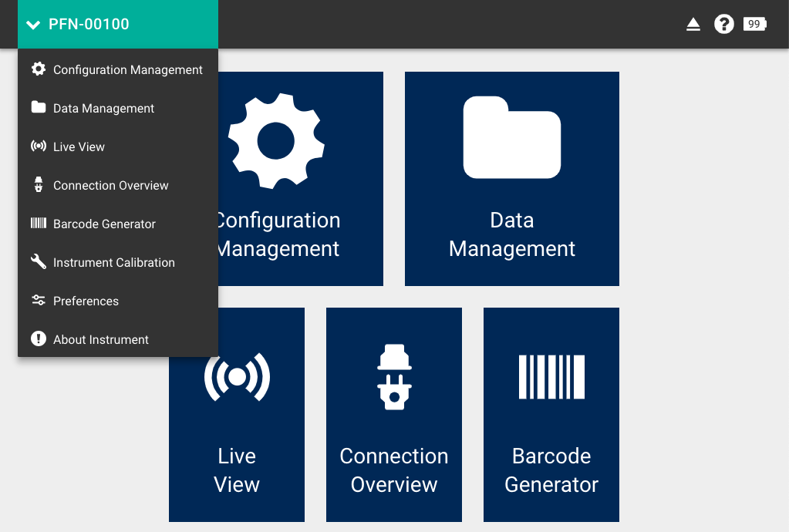This screenshot has height=532, width=789.
Task: Open the Connection Overview tile
Action: [x=393, y=415]
